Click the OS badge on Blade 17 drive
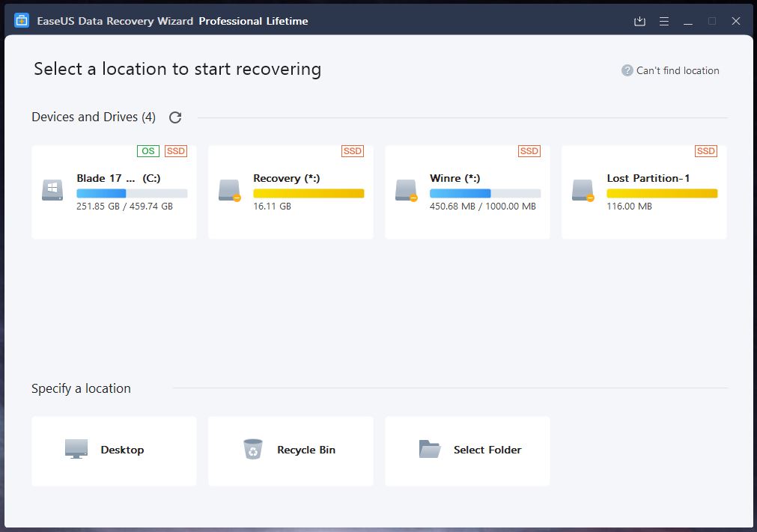The width and height of the screenshot is (757, 532). (148, 151)
